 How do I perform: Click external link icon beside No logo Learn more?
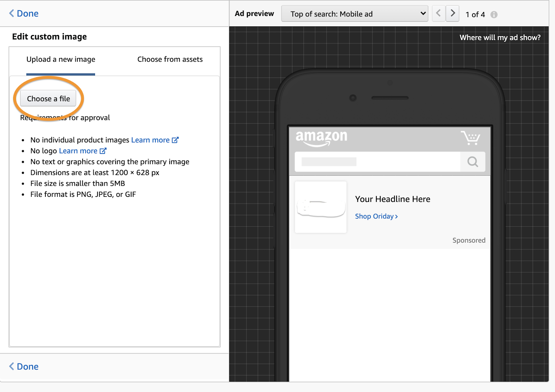tap(103, 151)
